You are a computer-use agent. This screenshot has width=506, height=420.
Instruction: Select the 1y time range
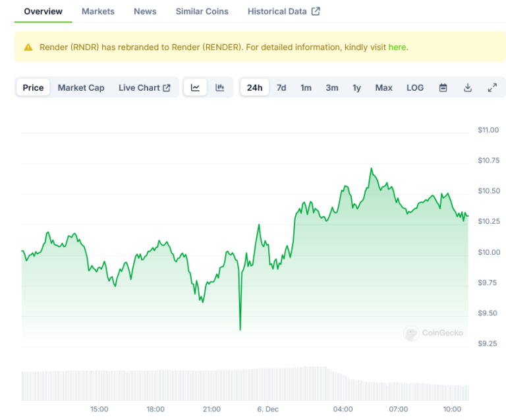pos(356,88)
